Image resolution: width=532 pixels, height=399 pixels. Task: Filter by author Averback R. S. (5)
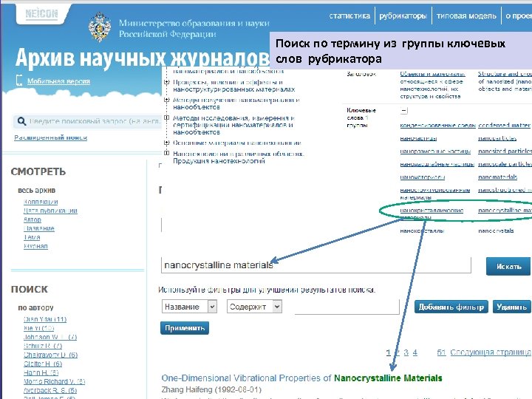coord(50,391)
